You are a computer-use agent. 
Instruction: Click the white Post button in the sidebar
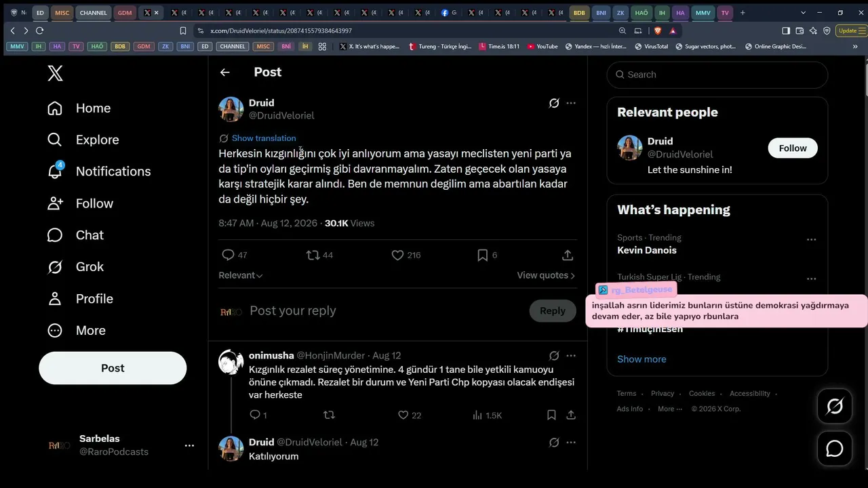[113, 368]
